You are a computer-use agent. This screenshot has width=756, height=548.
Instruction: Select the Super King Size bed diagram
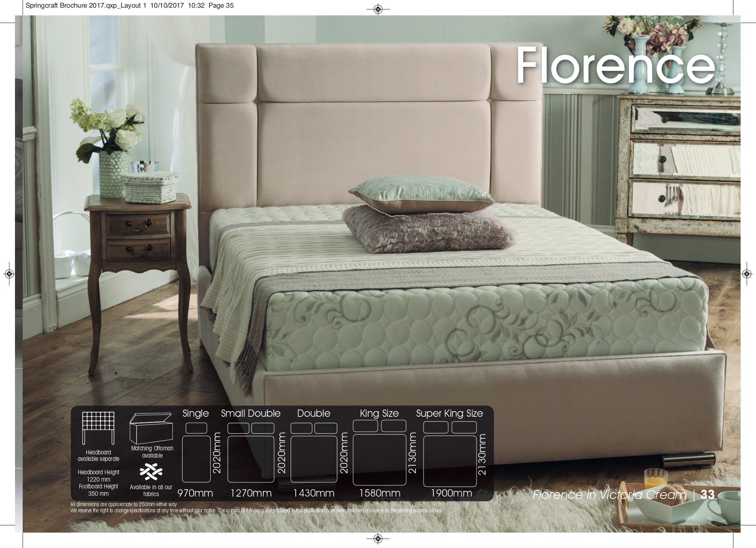(449, 454)
